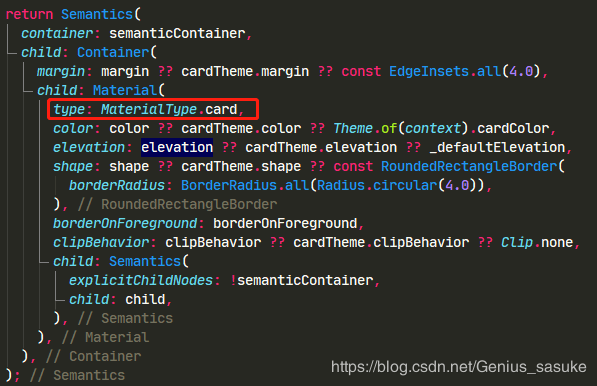Click the // Material closing comment
597x386 pixels.
click(x=105, y=338)
